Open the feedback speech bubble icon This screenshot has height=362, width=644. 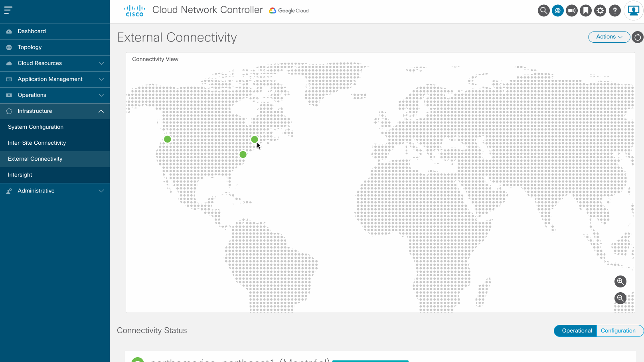[572, 11]
